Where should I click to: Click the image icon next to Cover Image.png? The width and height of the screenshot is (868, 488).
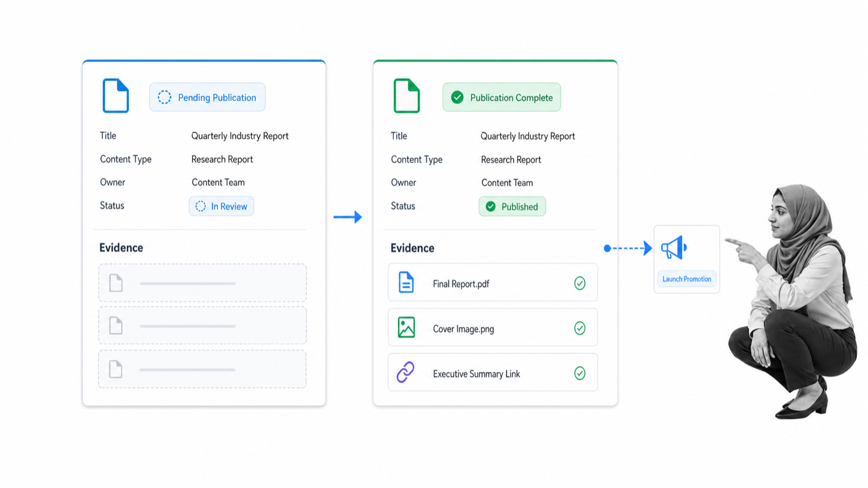[x=406, y=327]
